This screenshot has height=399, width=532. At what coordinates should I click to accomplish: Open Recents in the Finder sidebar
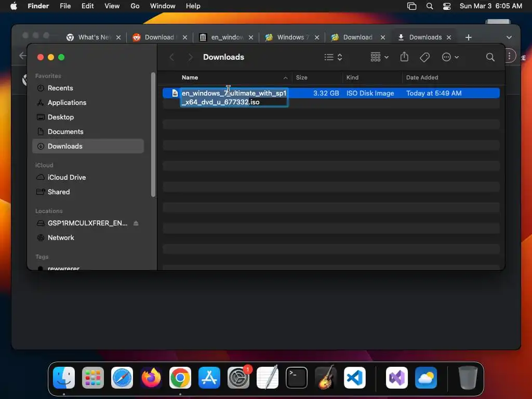[x=60, y=88]
